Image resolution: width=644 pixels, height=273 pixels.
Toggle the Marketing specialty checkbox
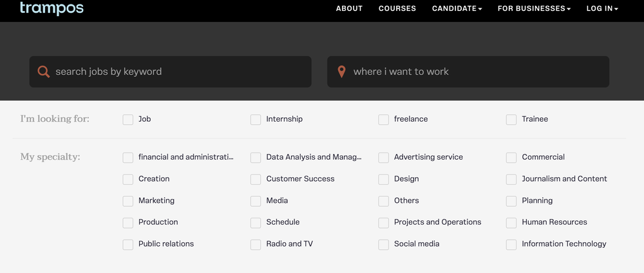(128, 201)
